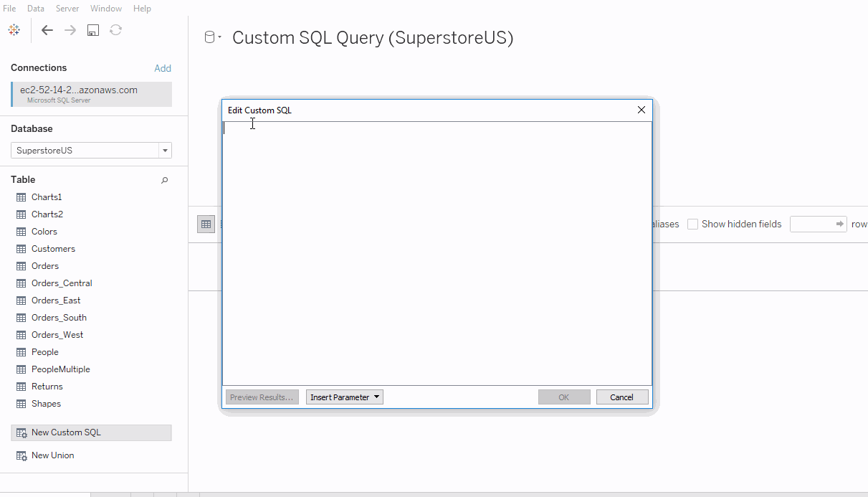Open the Data menu
Image resolution: width=868 pixels, height=497 pixels.
[35, 8]
